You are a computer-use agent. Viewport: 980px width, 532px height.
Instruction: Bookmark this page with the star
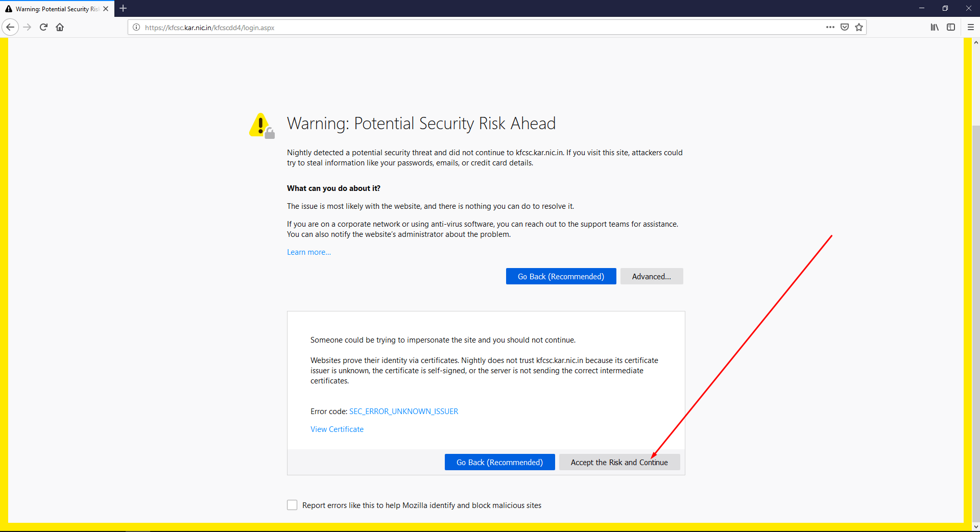(x=859, y=27)
